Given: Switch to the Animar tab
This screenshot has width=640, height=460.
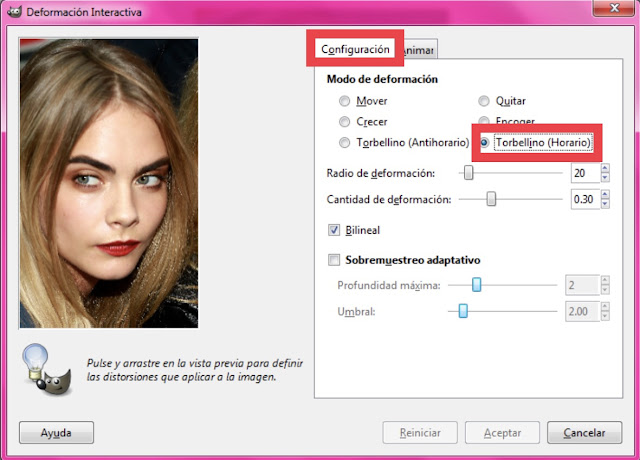Looking at the screenshot, I should (x=420, y=50).
